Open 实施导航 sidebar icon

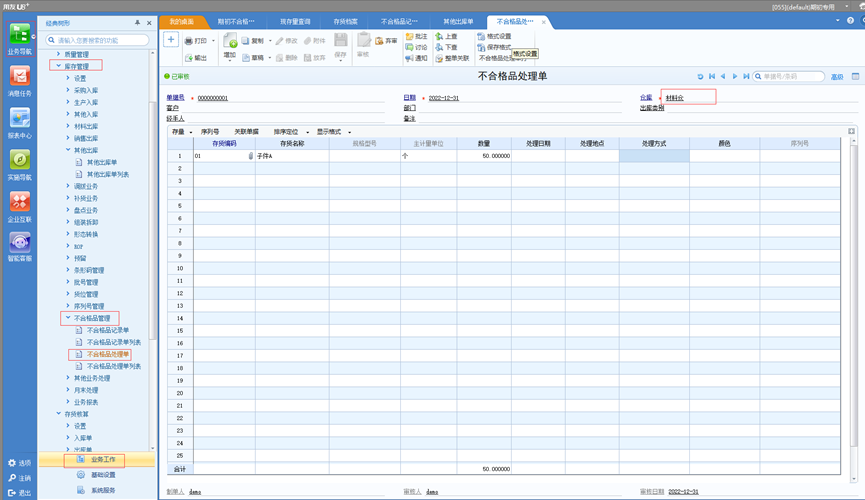20,164
